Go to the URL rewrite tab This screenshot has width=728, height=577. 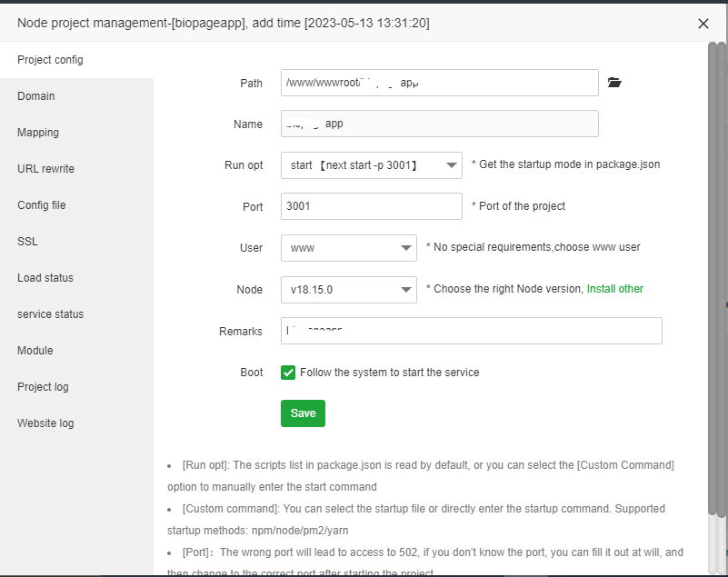[45, 169]
